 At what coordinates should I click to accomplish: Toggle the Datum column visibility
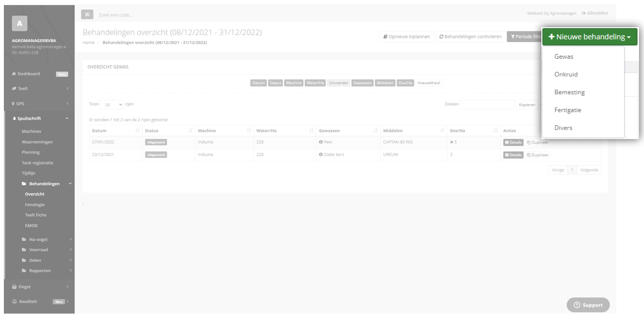point(258,83)
